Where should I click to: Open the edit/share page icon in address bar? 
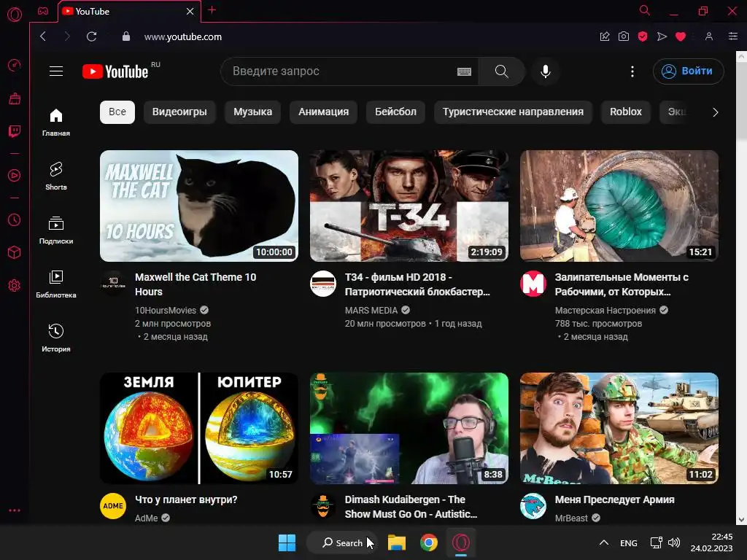pos(605,36)
